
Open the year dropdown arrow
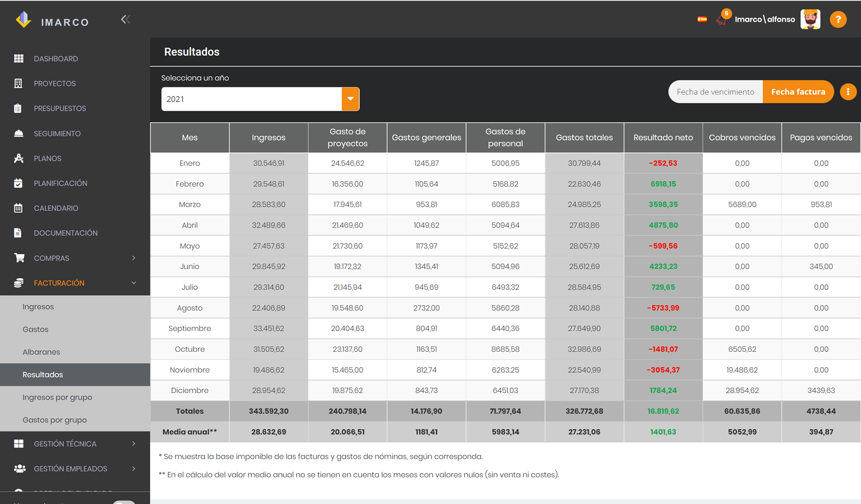[x=350, y=99]
